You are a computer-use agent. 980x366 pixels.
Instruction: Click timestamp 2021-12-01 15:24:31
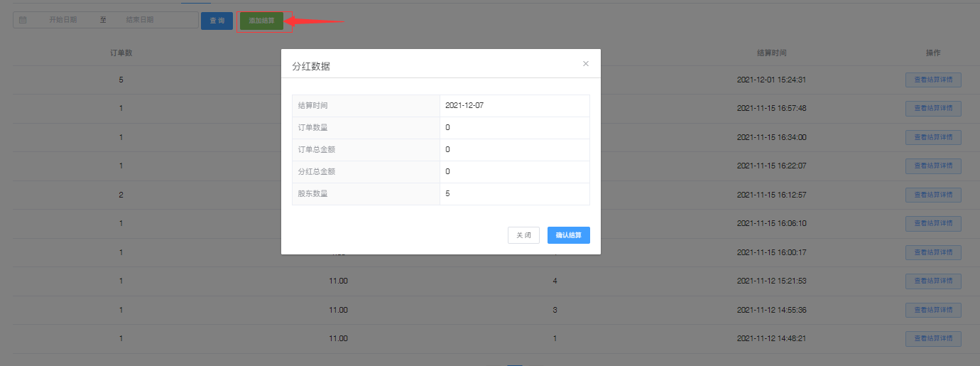point(771,80)
